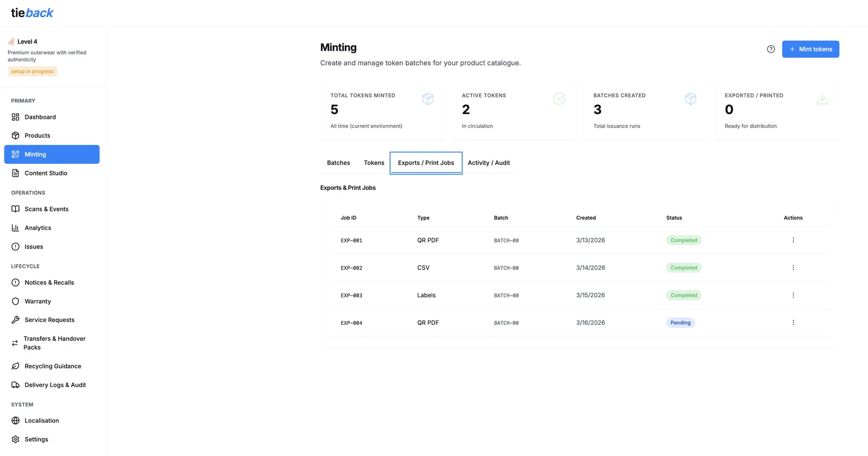This screenshot has width=868, height=456.
Task: Click the help question mark icon
Action: [771, 49]
